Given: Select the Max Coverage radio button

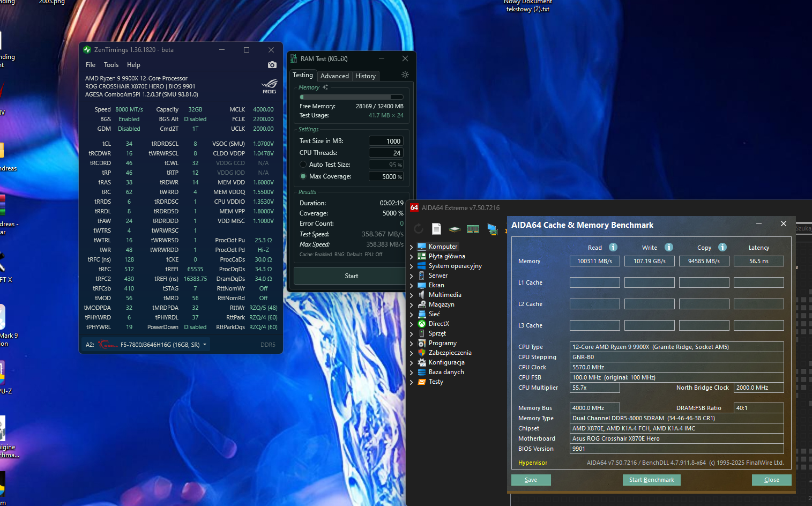Looking at the screenshot, I should pos(303,176).
